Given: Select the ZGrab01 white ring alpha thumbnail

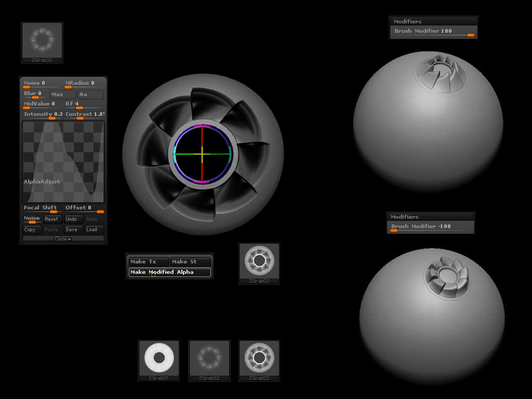Looking at the screenshot, I should 158,358.
